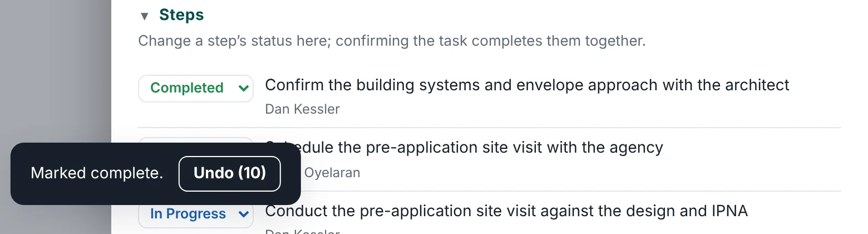Click the Oyelaran assignee name
The height and width of the screenshot is (234, 868).
(332, 172)
